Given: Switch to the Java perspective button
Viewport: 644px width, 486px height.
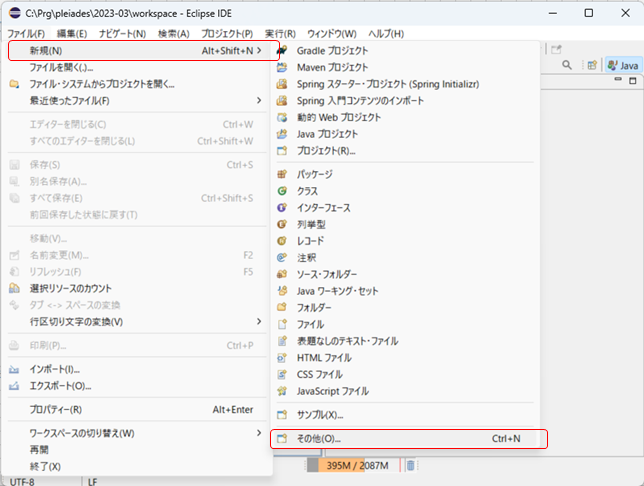Looking at the screenshot, I should point(623,65).
